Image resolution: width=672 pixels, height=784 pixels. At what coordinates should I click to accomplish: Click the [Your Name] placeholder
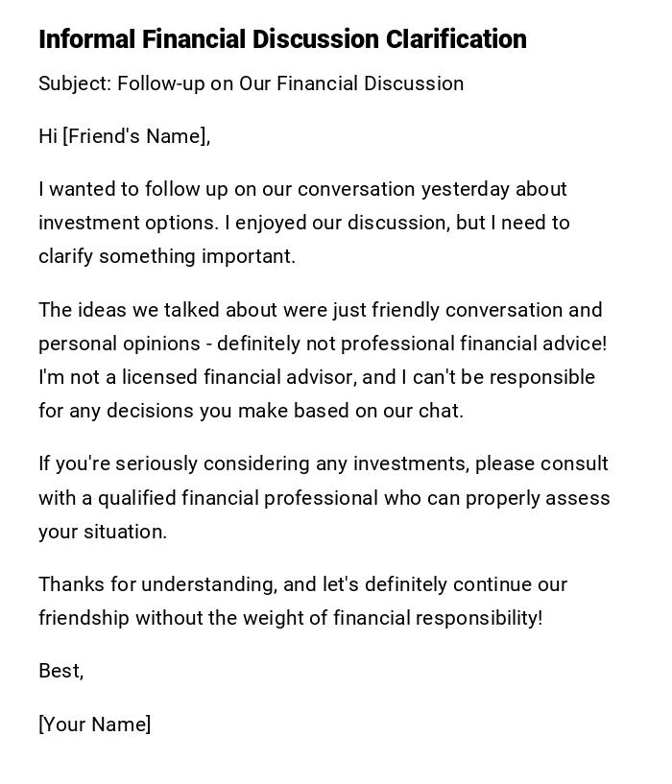click(94, 725)
